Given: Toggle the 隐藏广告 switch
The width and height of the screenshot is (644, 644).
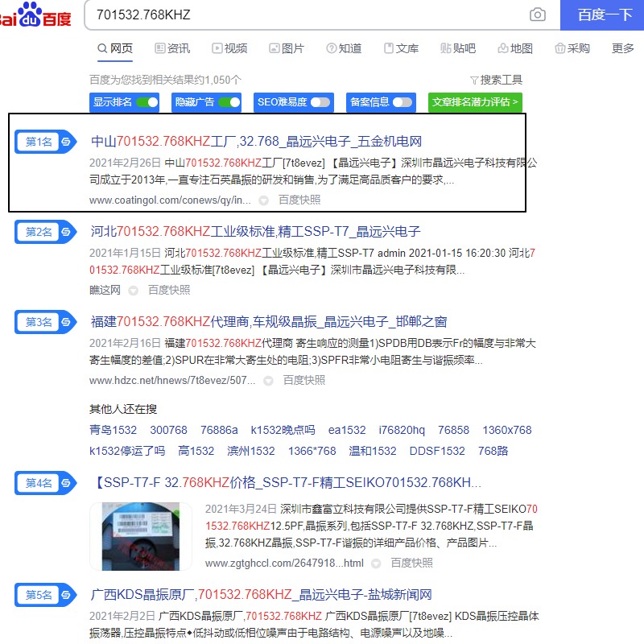Looking at the screenshot, I should coord(229,102).
